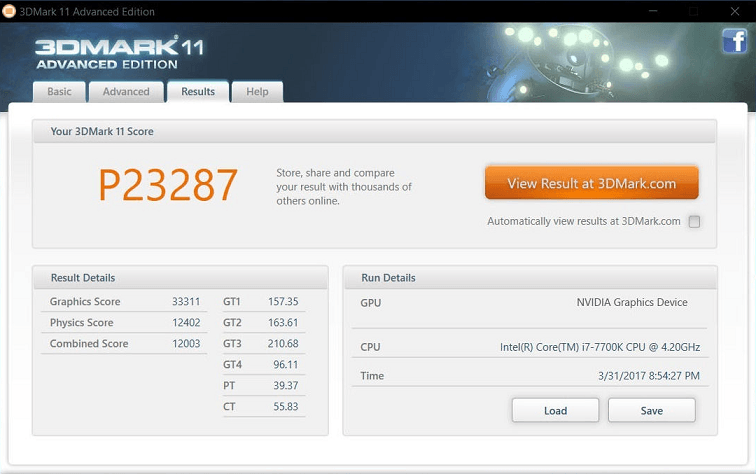
Task: Go to the Help tab
Action: click(x=257, y=92)
